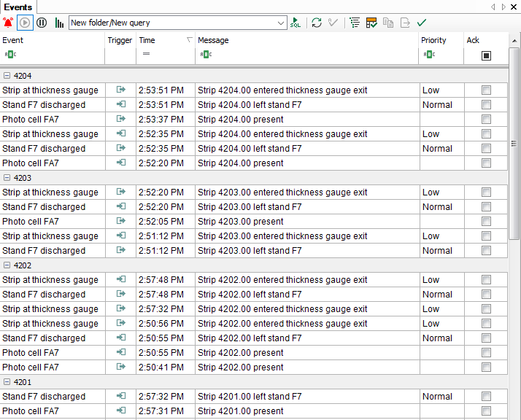Open the New folder/New query dropdown
The width and height of the screenshot is (521, 420).
pyautogui.click(x=281, y=23)
